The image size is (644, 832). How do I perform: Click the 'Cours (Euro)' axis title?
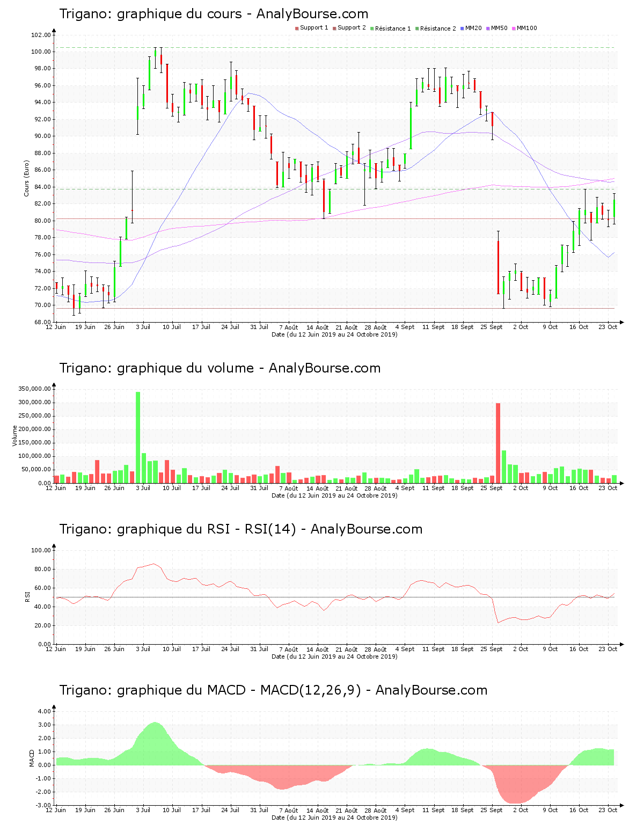click(26, 178)
